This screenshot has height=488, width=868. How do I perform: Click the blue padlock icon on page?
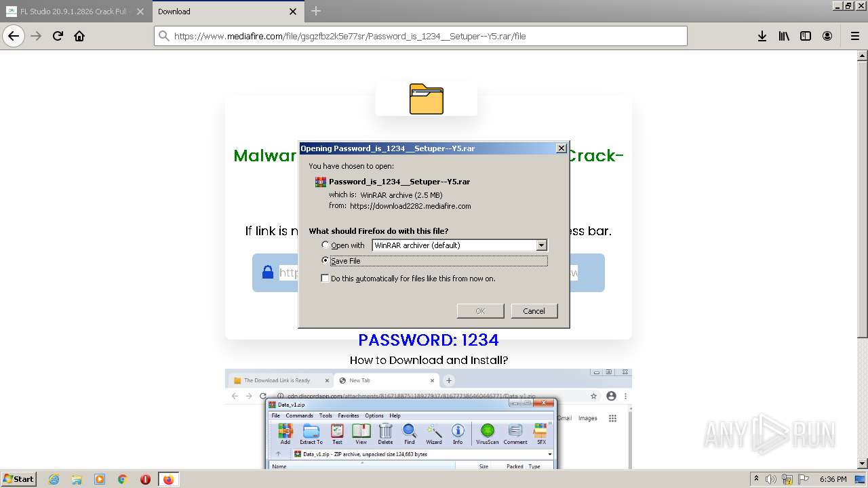point(268,272)
